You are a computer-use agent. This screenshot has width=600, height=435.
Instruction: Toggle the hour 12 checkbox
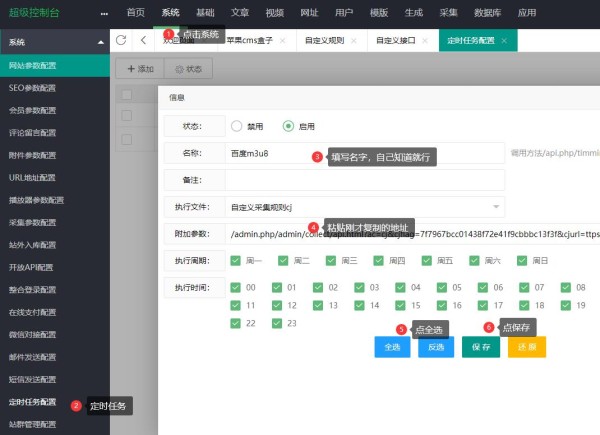tap(277, 305)
